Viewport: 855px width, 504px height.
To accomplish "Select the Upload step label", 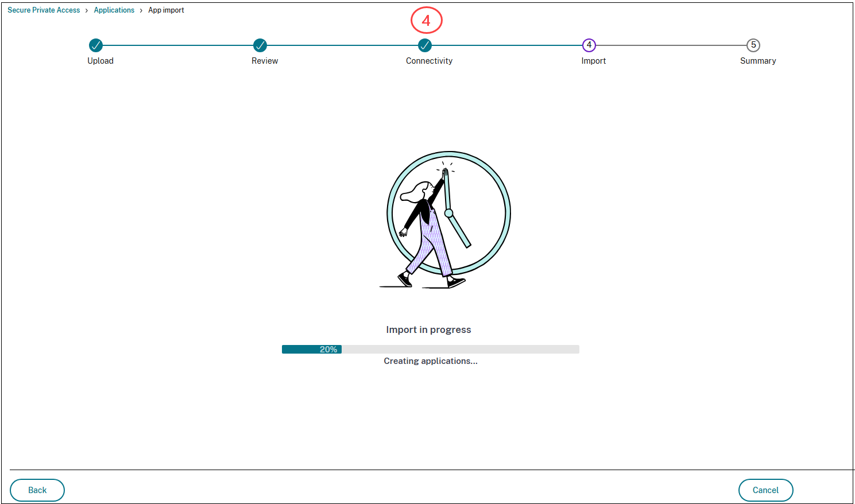I will pyautogui.click(x=100, y=60).
